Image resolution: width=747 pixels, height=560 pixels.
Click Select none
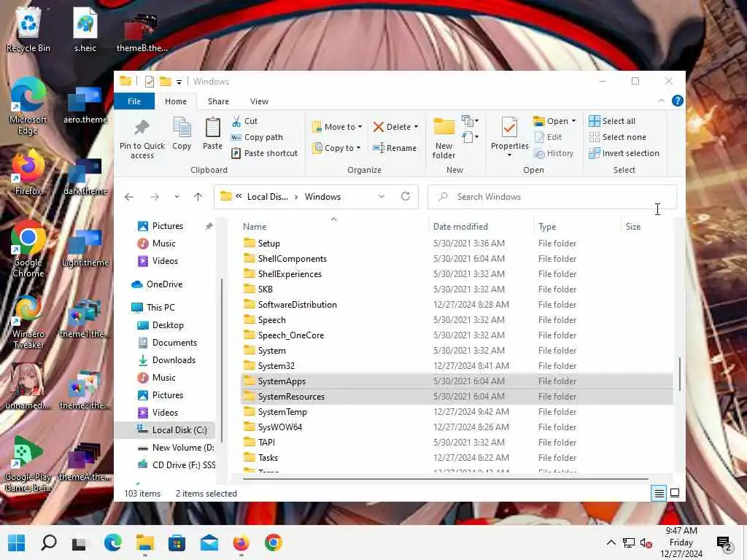coord(618,137)
